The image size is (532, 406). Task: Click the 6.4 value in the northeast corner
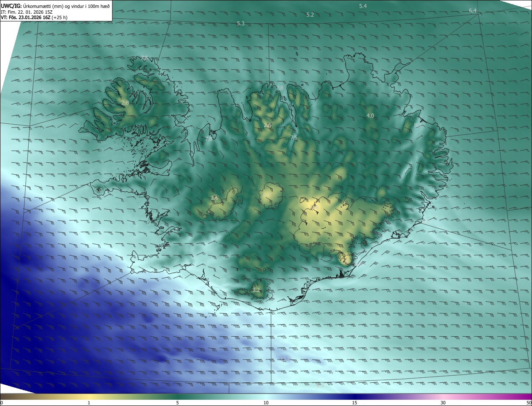[473, 10]
